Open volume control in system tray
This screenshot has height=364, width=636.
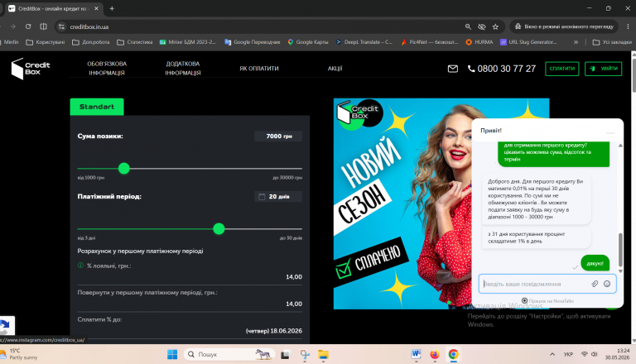click(x=595, y=354)
